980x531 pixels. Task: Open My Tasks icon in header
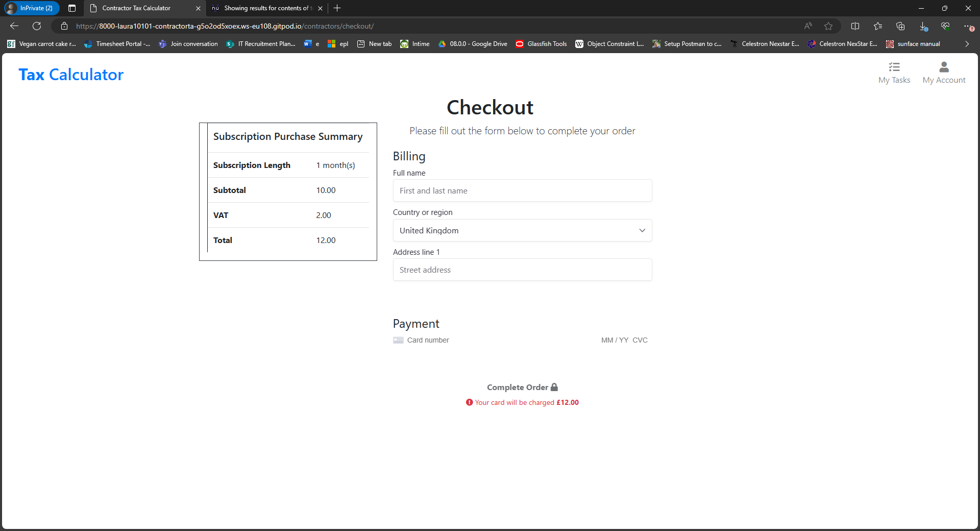[x=894, y=67]
